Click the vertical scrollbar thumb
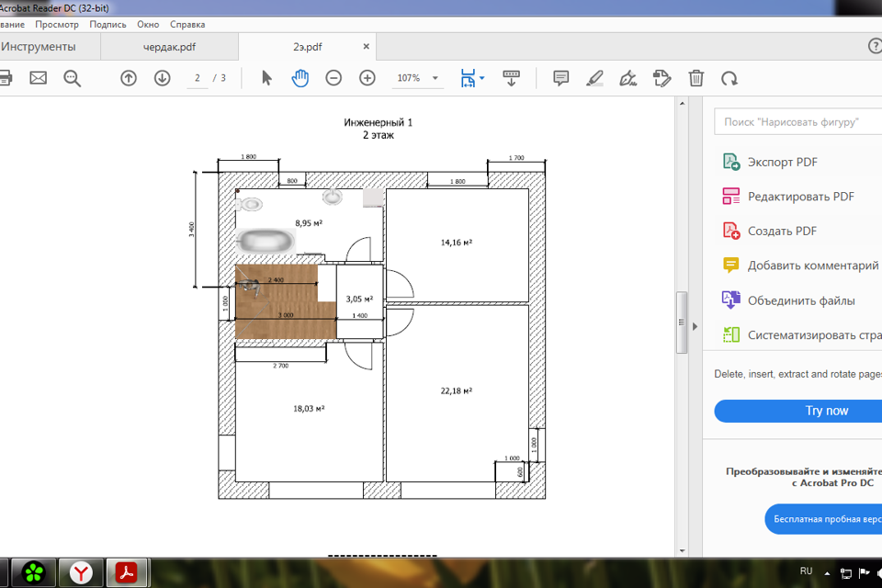The width and height of the screenshot is (882, 588). [x=682, y=322]
